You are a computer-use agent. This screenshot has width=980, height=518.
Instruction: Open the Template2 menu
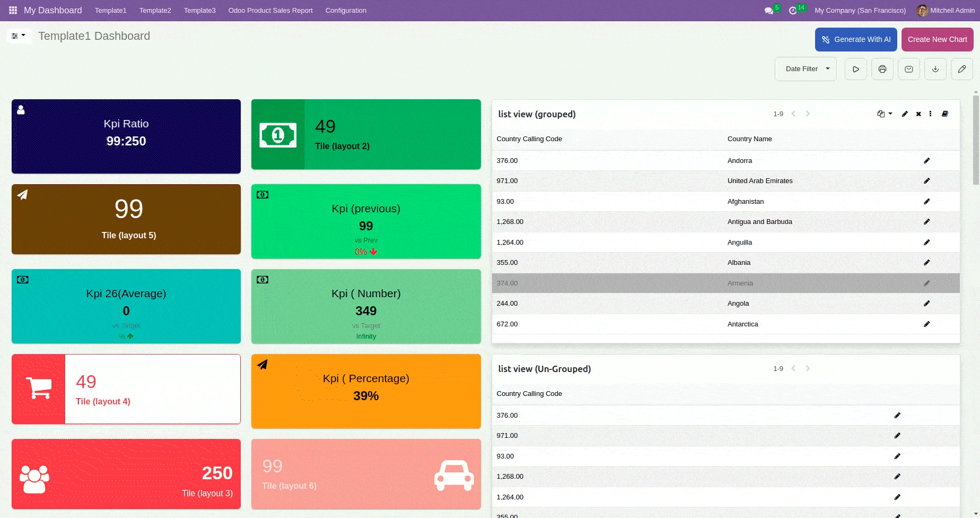[155, 11]
